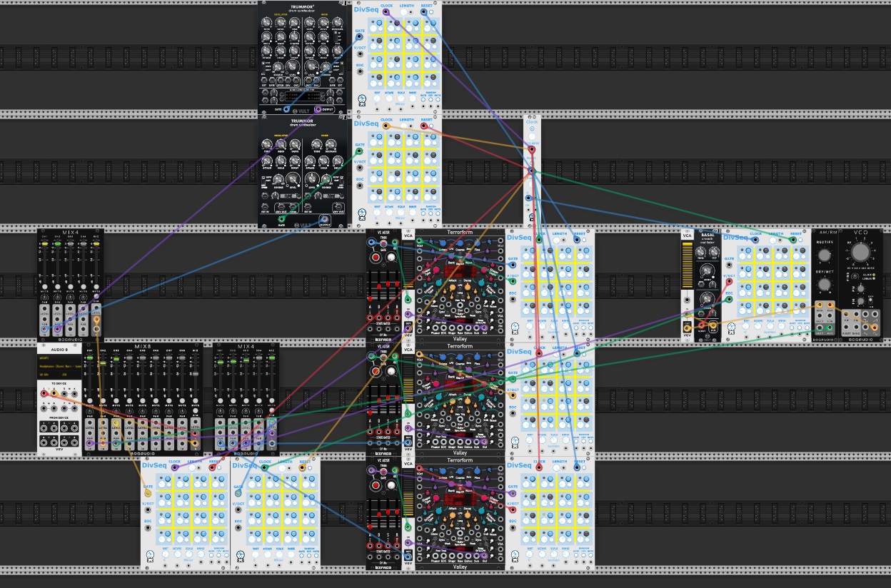Click the orange-cabled GATE jack on DivSeq below MIX8

[148, 493]
